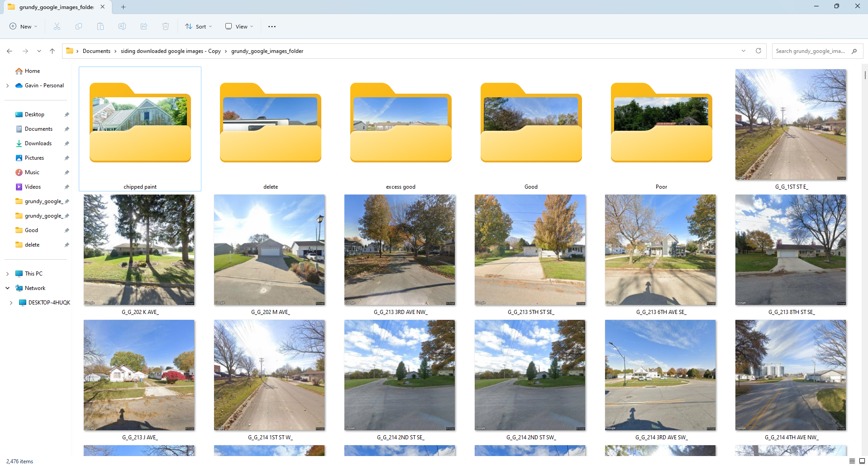
Task: Select the chipped paint folder
Action: 140,129
